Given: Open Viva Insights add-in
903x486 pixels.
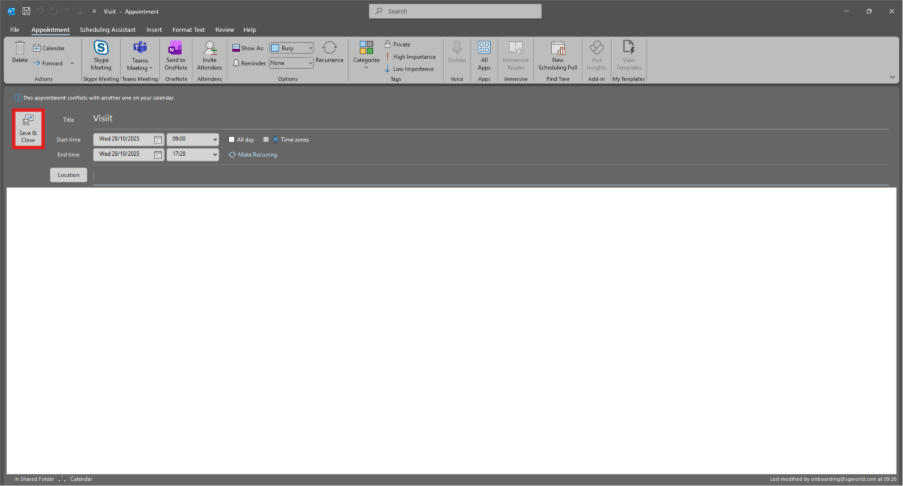Looking at the screenshot, I should 597,55.
